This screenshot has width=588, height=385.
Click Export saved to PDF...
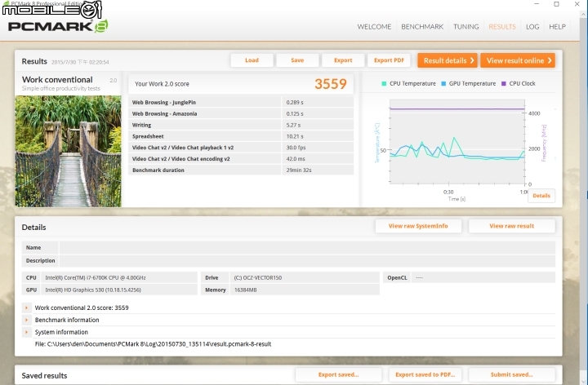(425, 374)
